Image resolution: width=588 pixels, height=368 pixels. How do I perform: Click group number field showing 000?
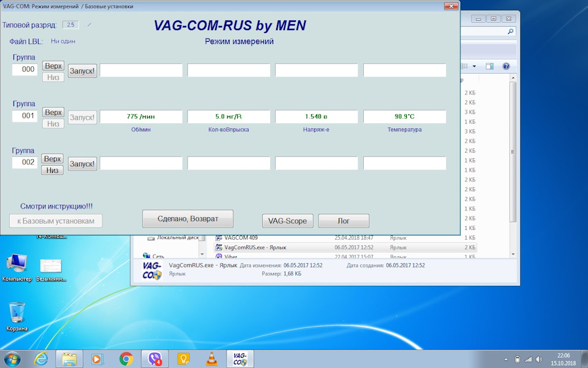(24, 69)
